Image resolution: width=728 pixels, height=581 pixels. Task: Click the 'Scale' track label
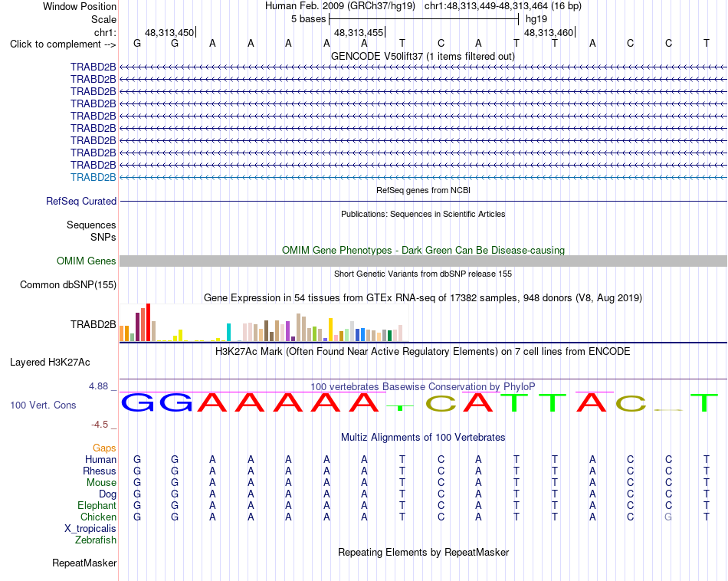coord(103,19)
